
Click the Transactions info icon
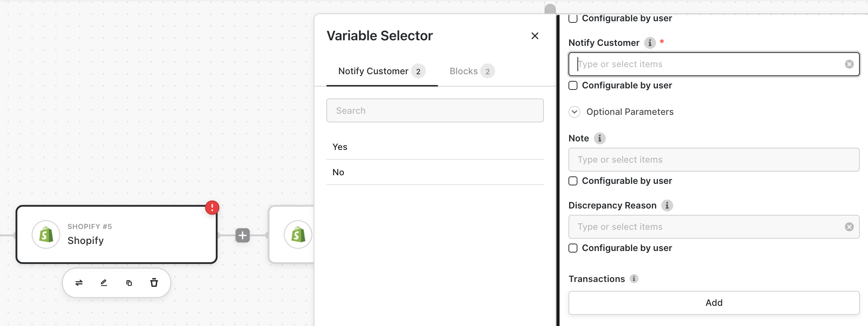click(634, 279)
